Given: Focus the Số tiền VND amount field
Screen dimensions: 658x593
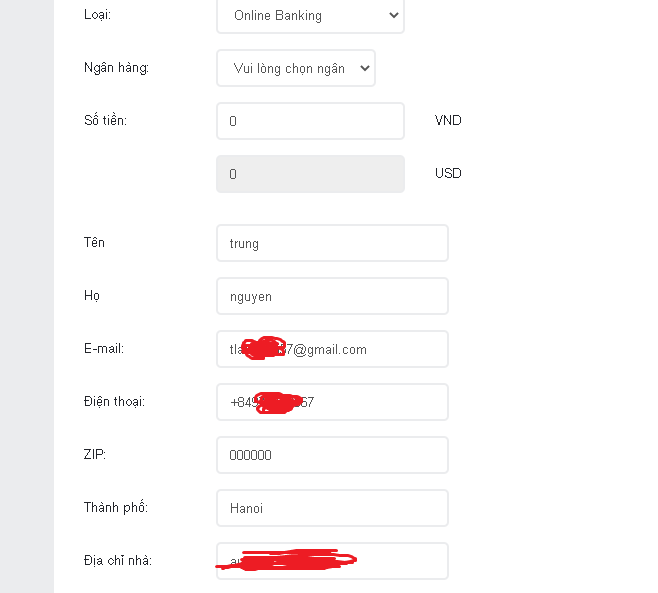Looking at the screenshot, I should [310, 121].
